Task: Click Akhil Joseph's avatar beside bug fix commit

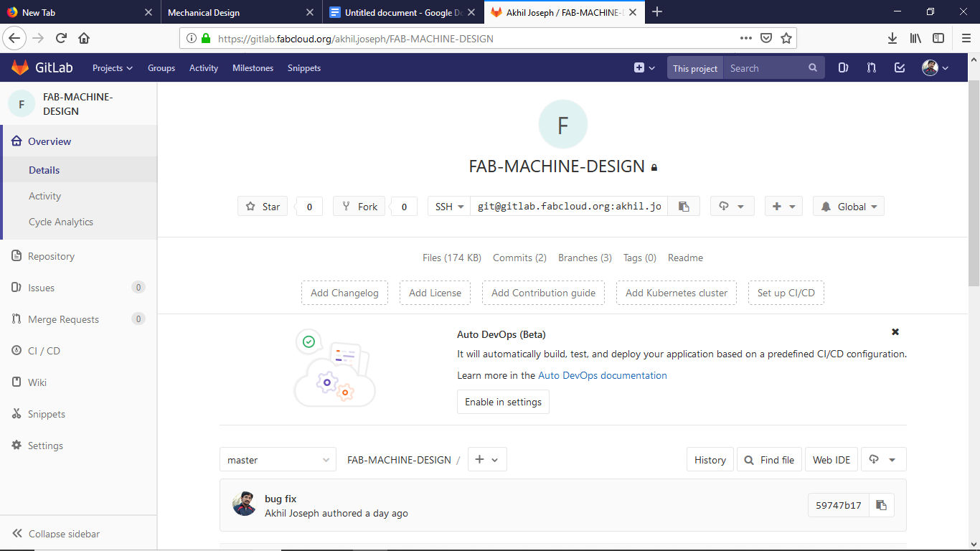Action: pos(245,504)
